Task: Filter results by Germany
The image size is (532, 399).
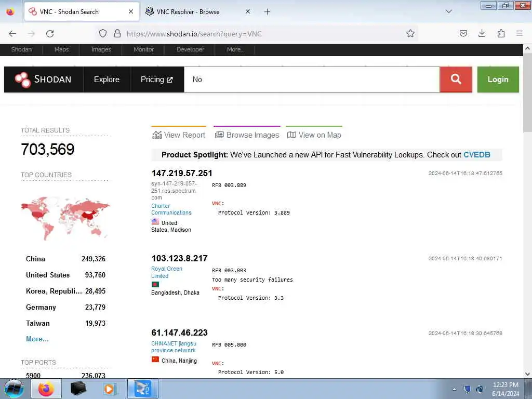Action: (65, 307)
